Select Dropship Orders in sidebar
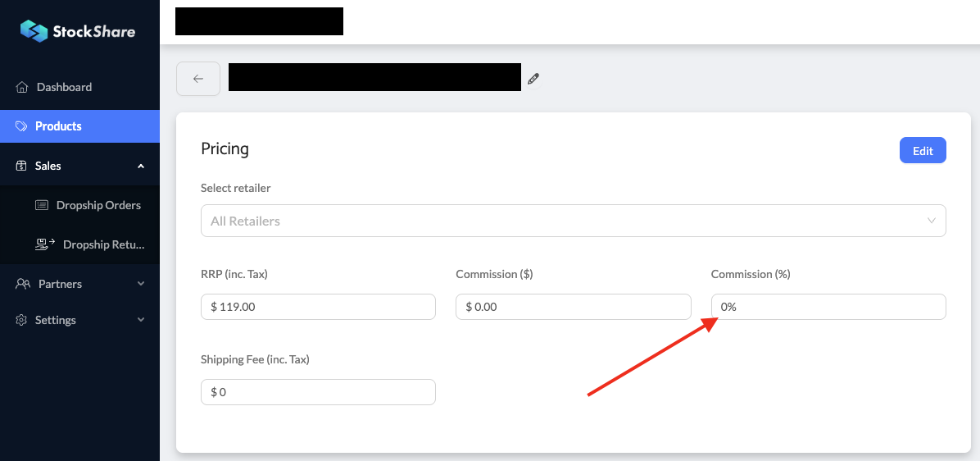Viewport: 980px width, 461px height. pos(98,205)
